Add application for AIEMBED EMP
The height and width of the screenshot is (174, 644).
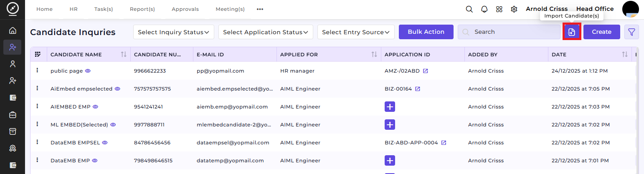pyautogui.click(x=390, y=107)
